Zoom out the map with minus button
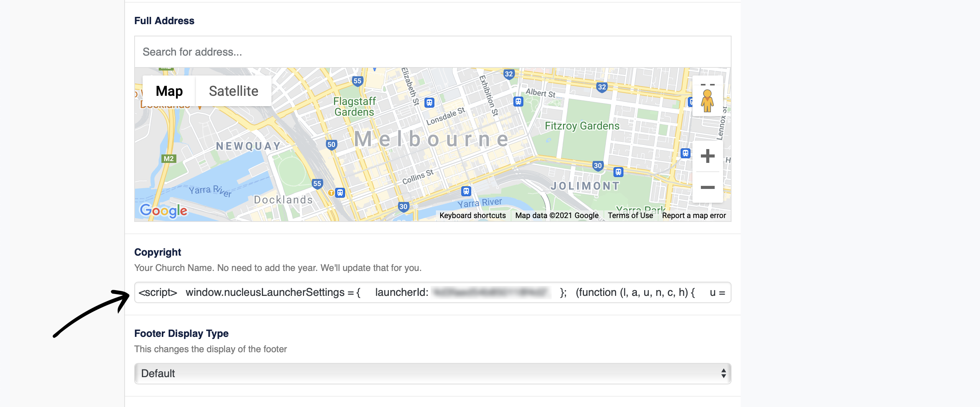The width and height of the screenshot is (980, 407). [707, 187]
